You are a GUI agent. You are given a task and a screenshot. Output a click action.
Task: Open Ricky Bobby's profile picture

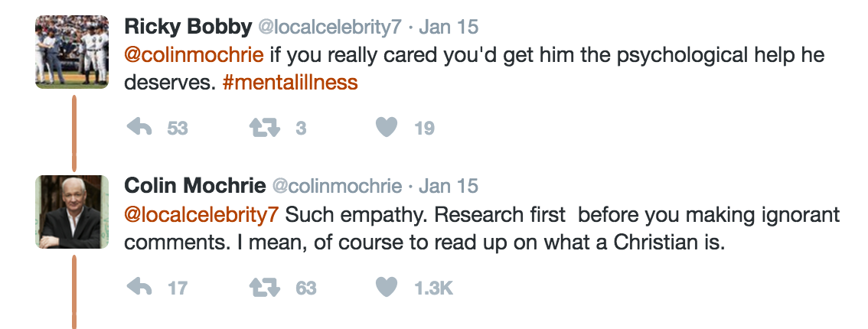73,52
